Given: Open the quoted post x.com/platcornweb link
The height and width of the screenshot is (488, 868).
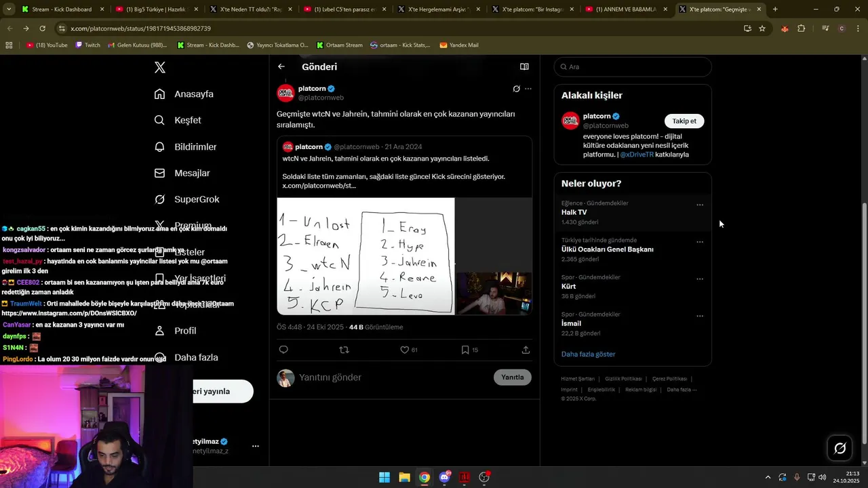Looking at the screenshot, I should pos(319,186).
